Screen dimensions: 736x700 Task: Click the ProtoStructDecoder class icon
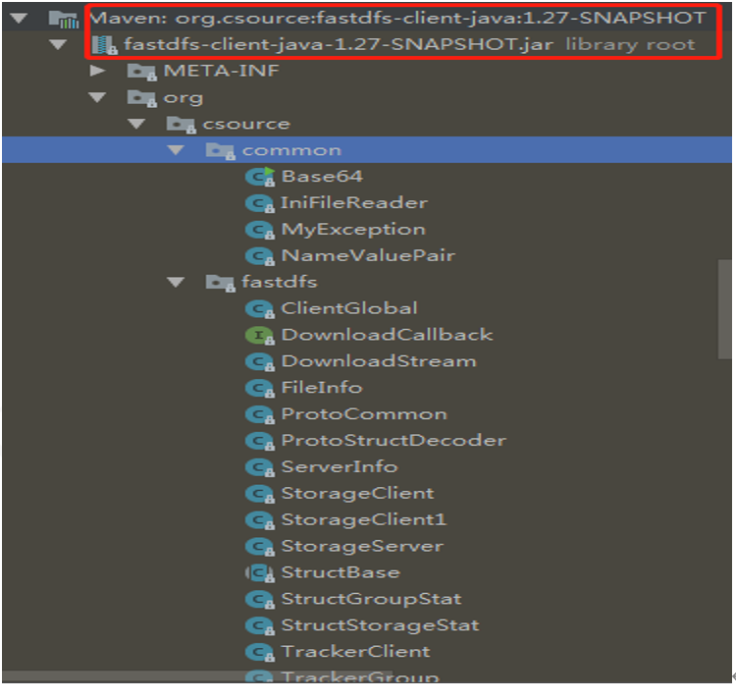tap(260, 442)
